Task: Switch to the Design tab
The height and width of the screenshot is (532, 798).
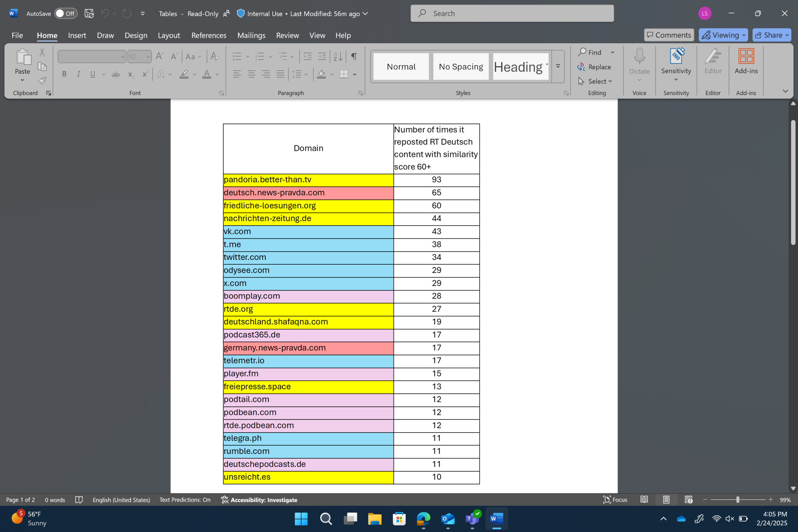Action: click(136, 35)
